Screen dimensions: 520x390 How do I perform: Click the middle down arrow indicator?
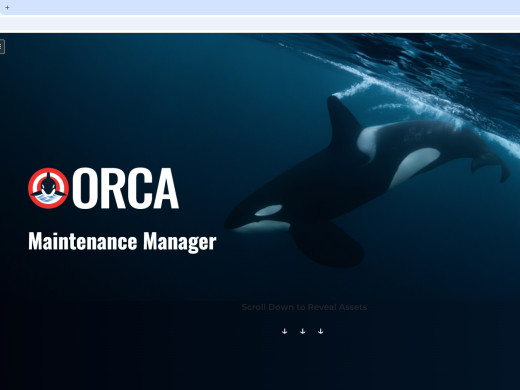pos(302,331)
